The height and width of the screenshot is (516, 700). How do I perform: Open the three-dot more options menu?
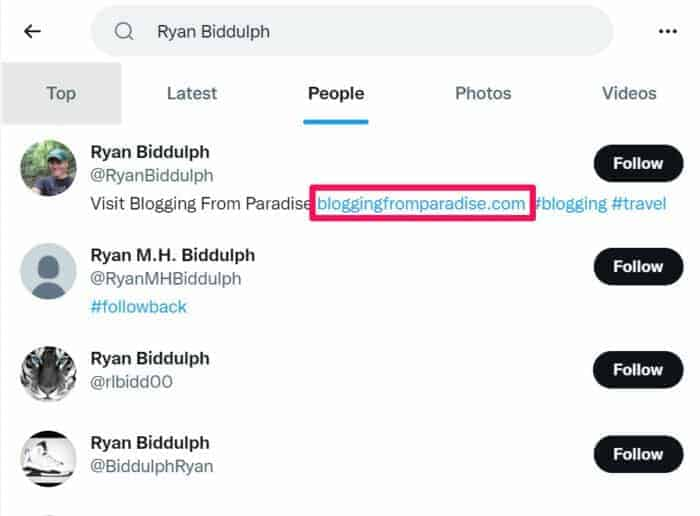(668, 31)
